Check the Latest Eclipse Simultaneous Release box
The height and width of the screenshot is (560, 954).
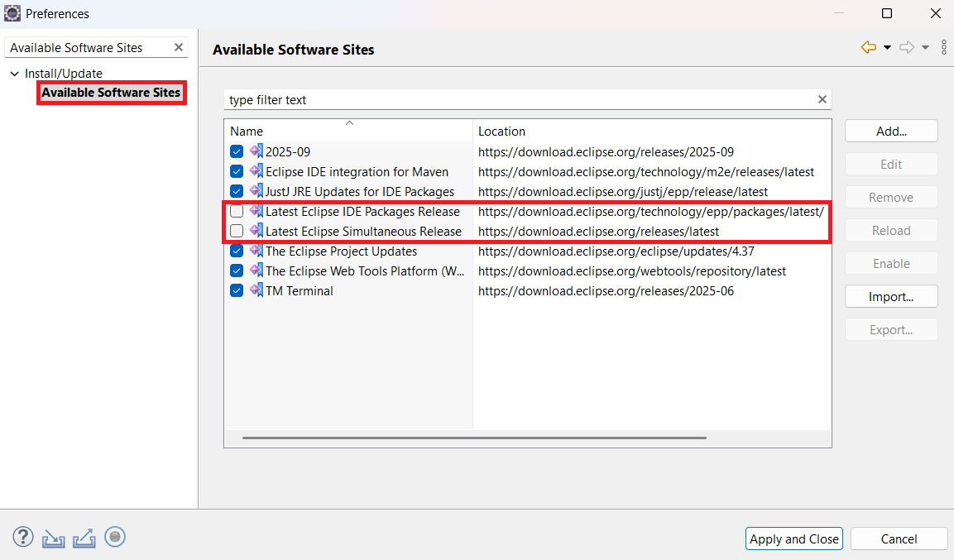[x=237, y=232]
